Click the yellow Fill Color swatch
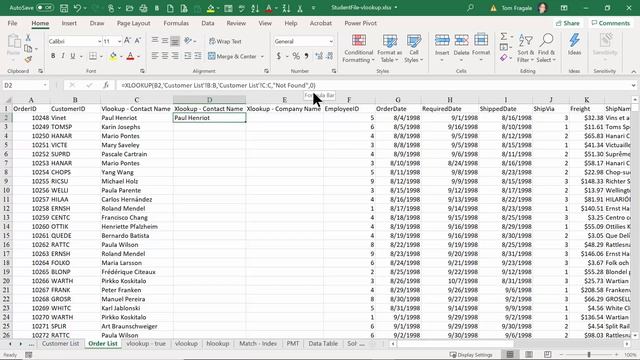The height and width of the screenshot is (360, 640). pyautogui.click(x=113, y=56)
